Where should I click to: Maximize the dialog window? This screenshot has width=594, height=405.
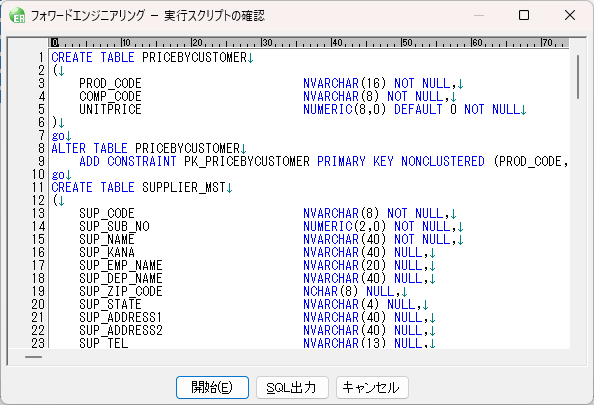[x=524, y=16]
